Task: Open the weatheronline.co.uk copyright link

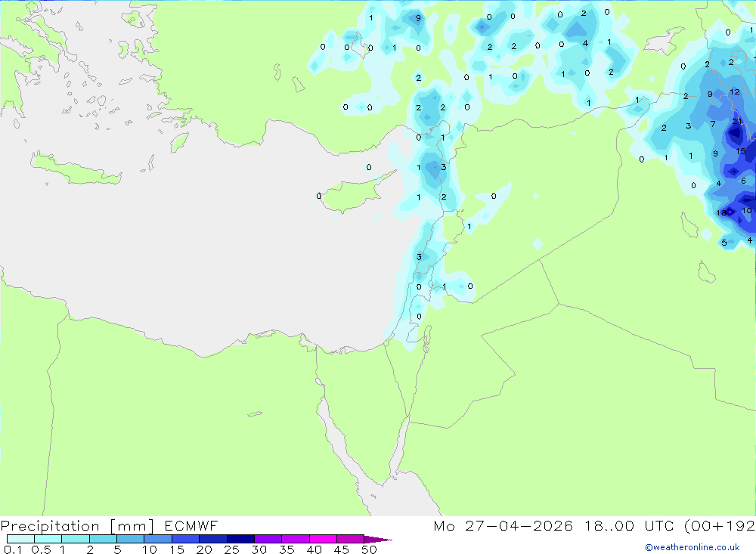Action: point(692,547)
